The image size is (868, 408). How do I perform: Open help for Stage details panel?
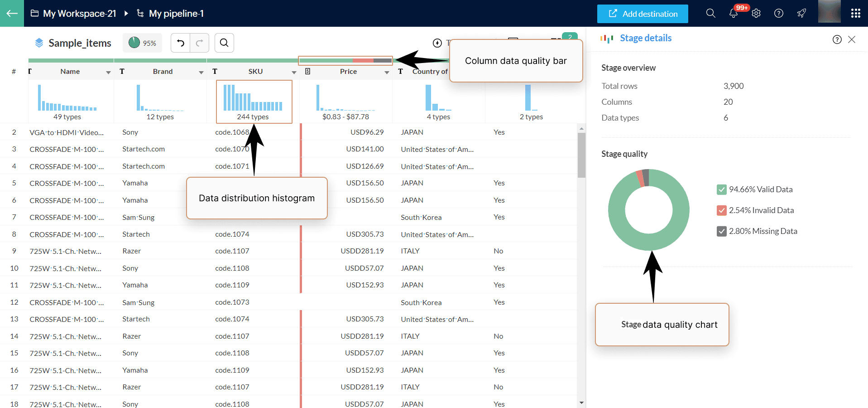pos(837,39)
